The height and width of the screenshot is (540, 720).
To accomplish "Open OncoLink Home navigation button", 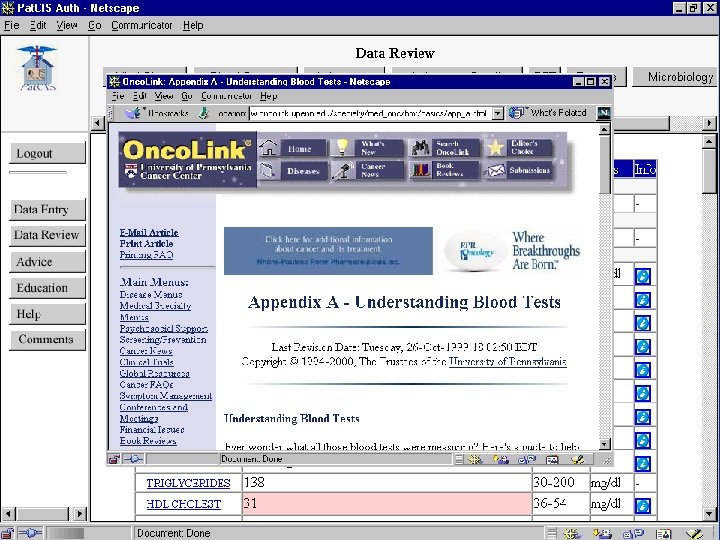I will coord(292,148).
